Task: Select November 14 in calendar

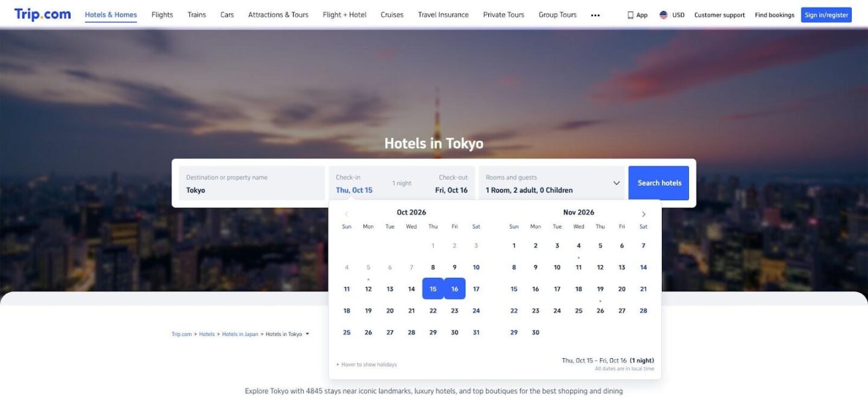Action: (643, 268)
